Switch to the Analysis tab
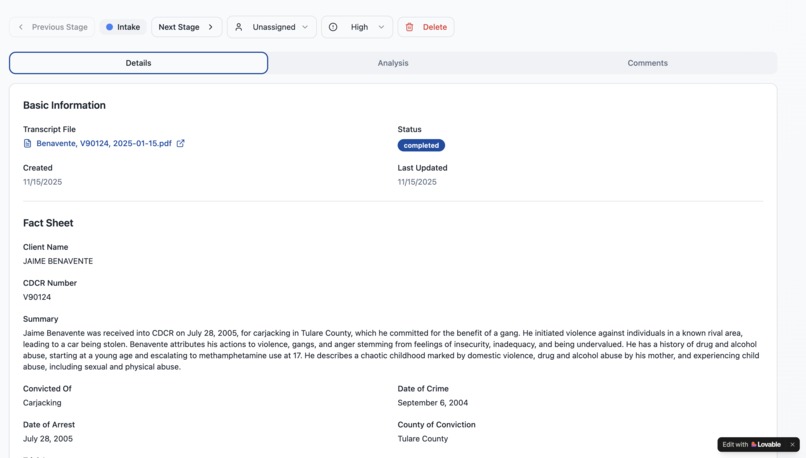Screen dimensions: 806x458 click(x=393, y=63)
